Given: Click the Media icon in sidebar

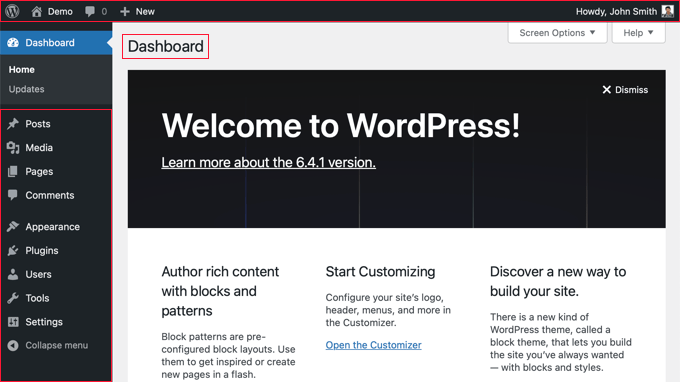Looking at the screenshot, I should (13, 148).
